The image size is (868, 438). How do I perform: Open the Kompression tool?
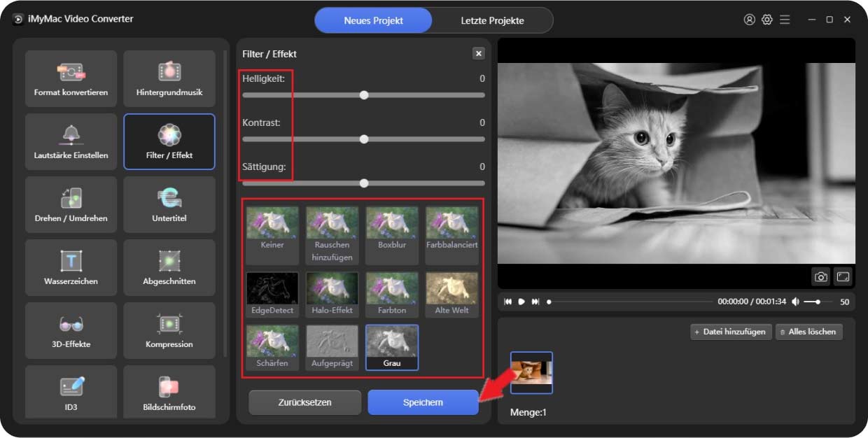point(169,330)
